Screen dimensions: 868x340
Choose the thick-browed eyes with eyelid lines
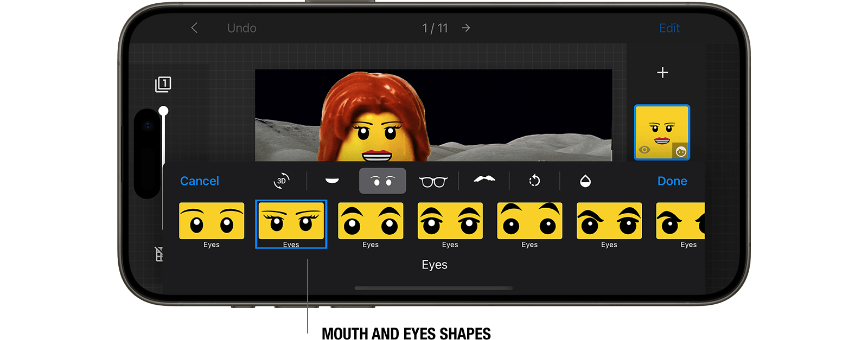tap(450, 221)
